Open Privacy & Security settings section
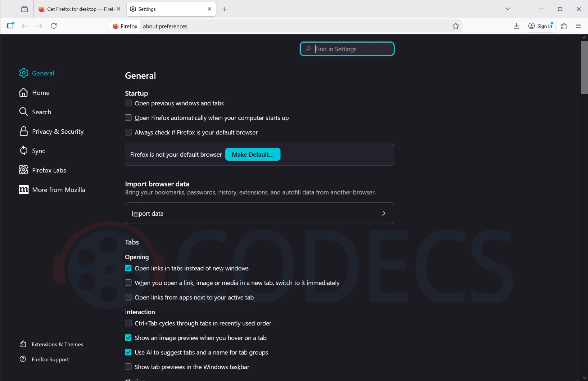Image resolution: width=588 pixels, height=381 pixels. (58, 132)
